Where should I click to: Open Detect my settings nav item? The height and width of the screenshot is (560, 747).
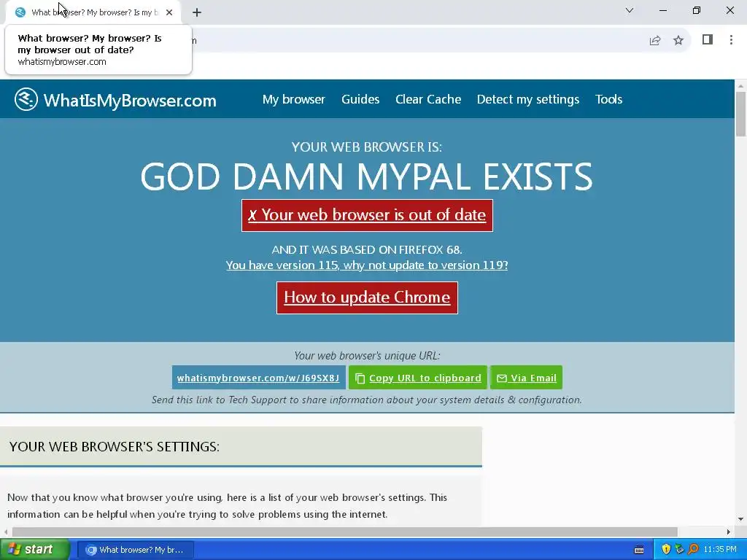(x=528, y=99)
